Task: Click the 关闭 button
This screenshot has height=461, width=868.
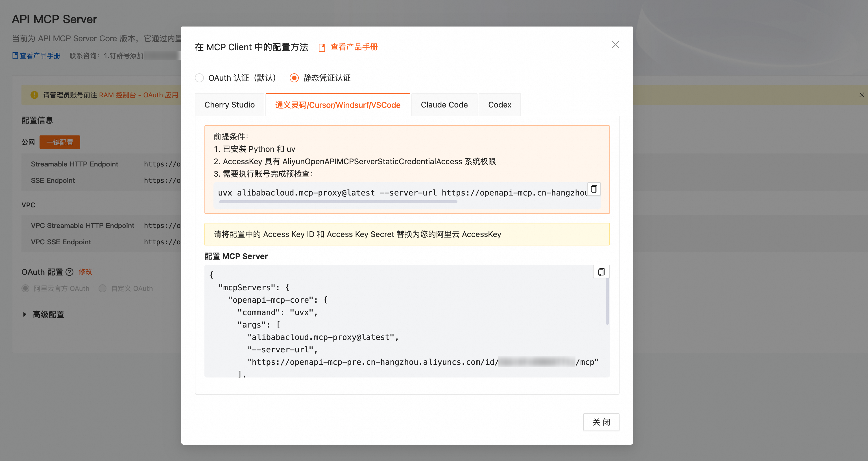Action: click(x=601, y=422)
